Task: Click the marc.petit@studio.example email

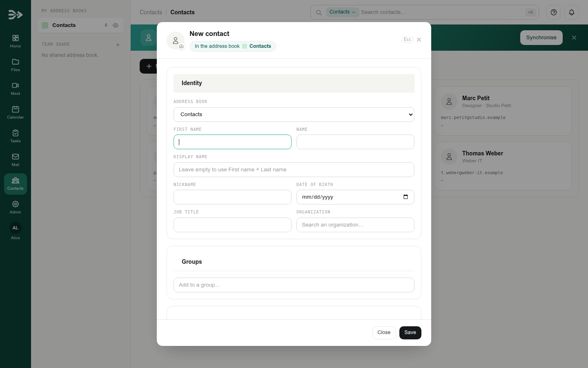Action: click(473, 118)
